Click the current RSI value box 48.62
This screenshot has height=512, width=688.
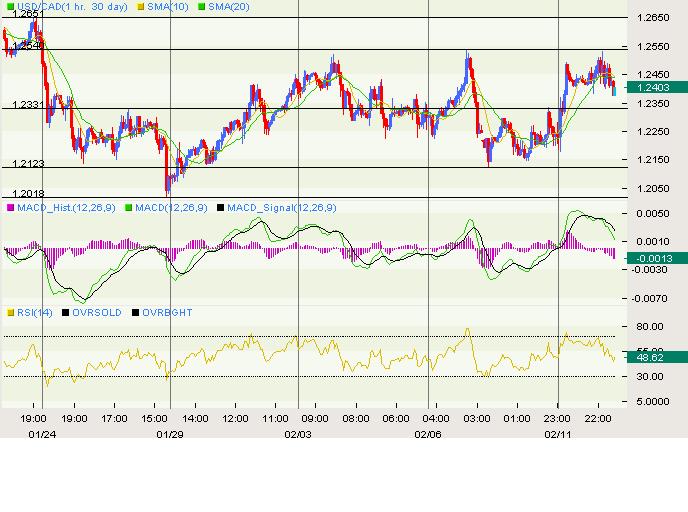point(657,357)
